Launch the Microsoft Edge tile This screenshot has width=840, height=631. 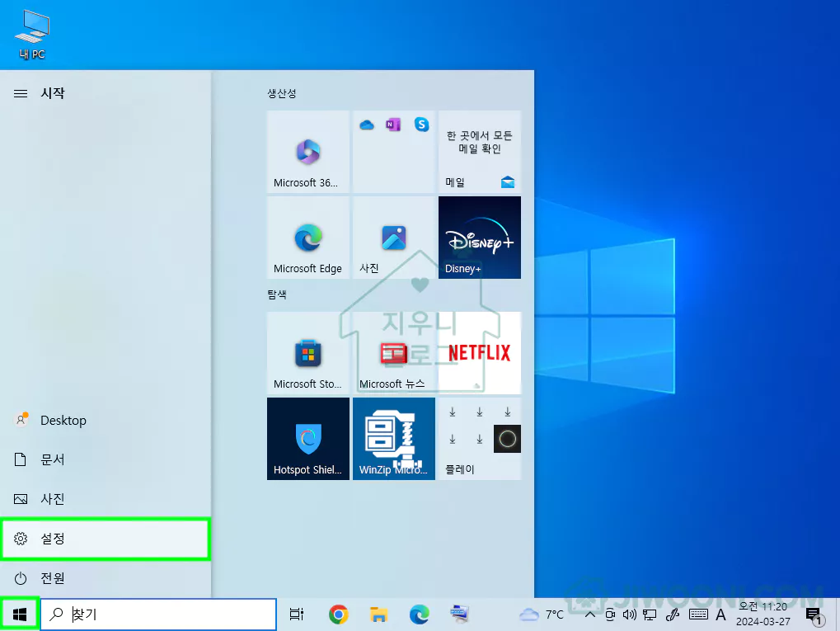click(x=307, y=238)
